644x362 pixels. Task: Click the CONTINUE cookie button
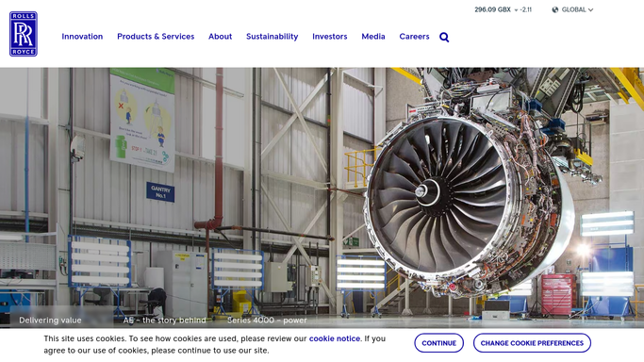click(x=438, y=343)
